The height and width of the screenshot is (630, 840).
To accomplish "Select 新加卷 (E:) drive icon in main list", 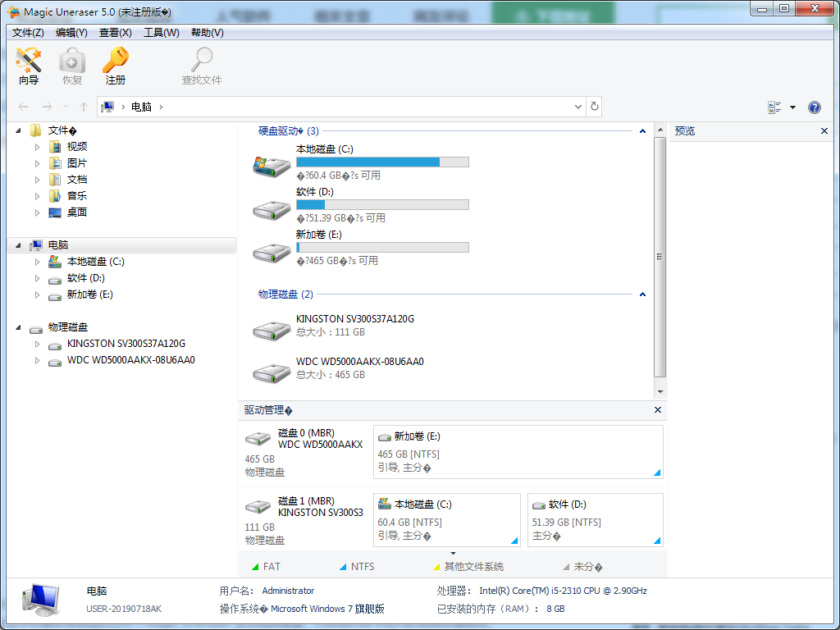I will pyautogui.click(x=272, y=253).
